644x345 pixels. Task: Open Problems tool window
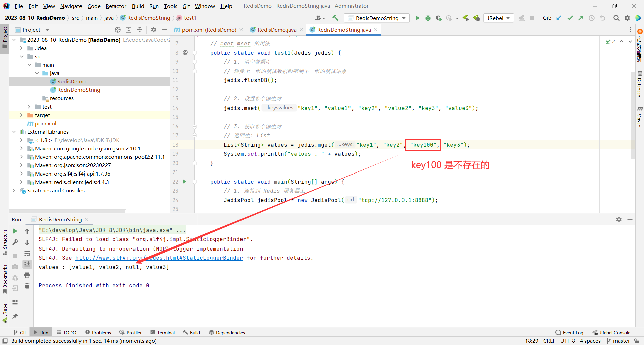[x=98, y=333]
